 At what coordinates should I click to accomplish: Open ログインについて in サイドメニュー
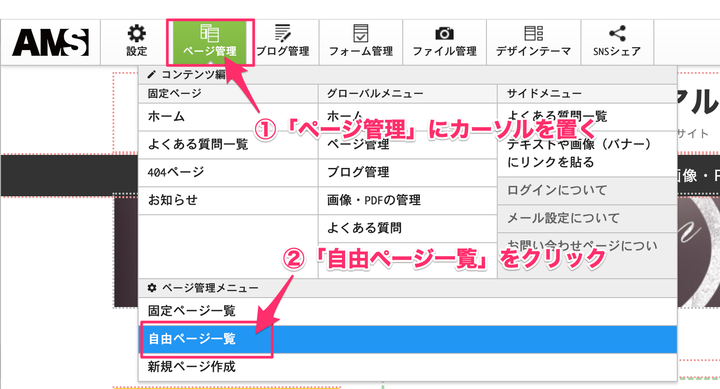click(587, 191)
